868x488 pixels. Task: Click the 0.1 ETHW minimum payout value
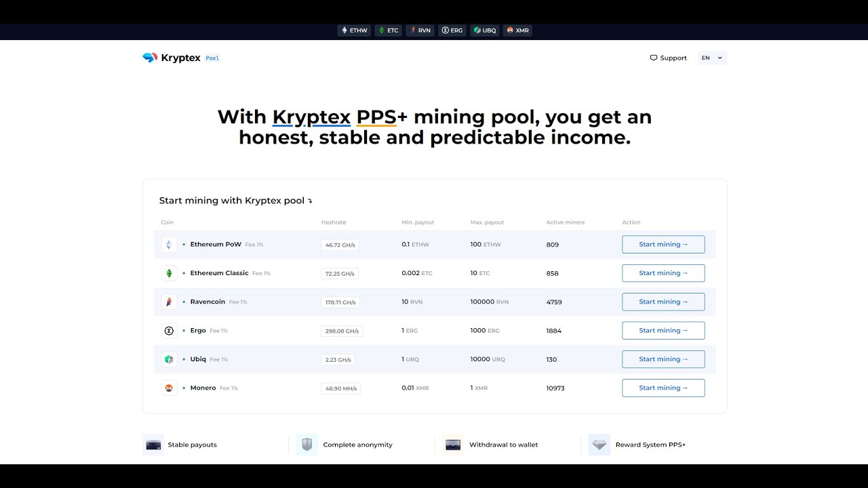click(415, 245)
